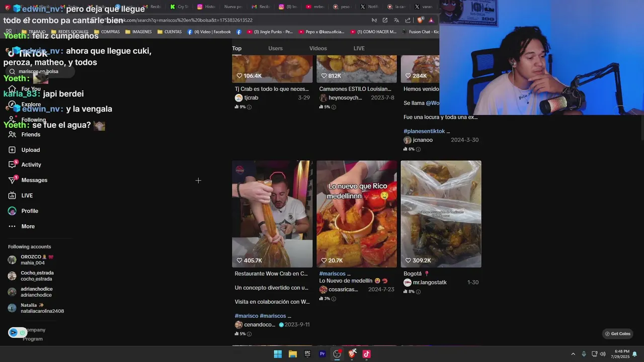Image resolution: width=644 pixels, height=362 pixels.
Task: Open the Friends page in TikTok sidebar
Action: (24, 135)
